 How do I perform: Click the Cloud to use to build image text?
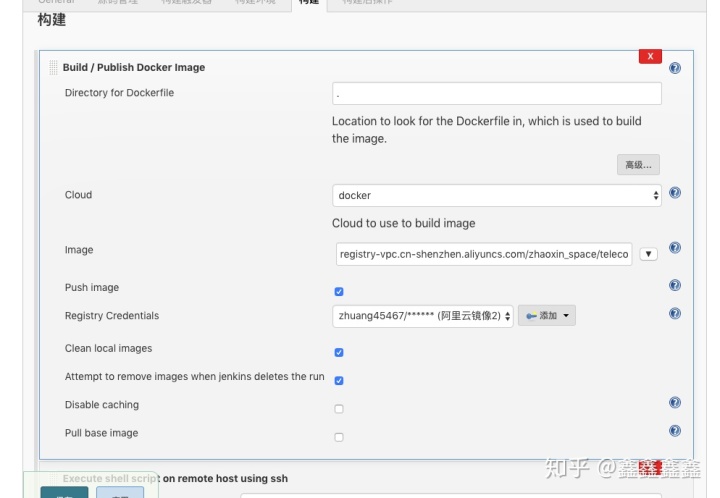click(x=403, y=223)
